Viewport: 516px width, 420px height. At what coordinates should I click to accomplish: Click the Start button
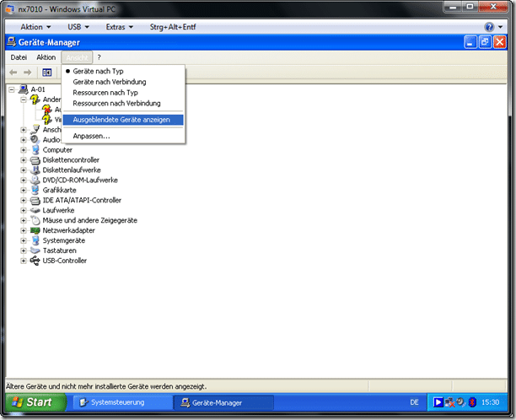click(35, 402)
